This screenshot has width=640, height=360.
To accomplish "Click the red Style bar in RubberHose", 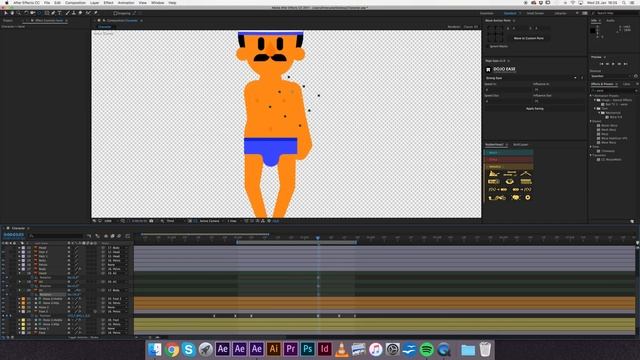I will coord(509,160).
